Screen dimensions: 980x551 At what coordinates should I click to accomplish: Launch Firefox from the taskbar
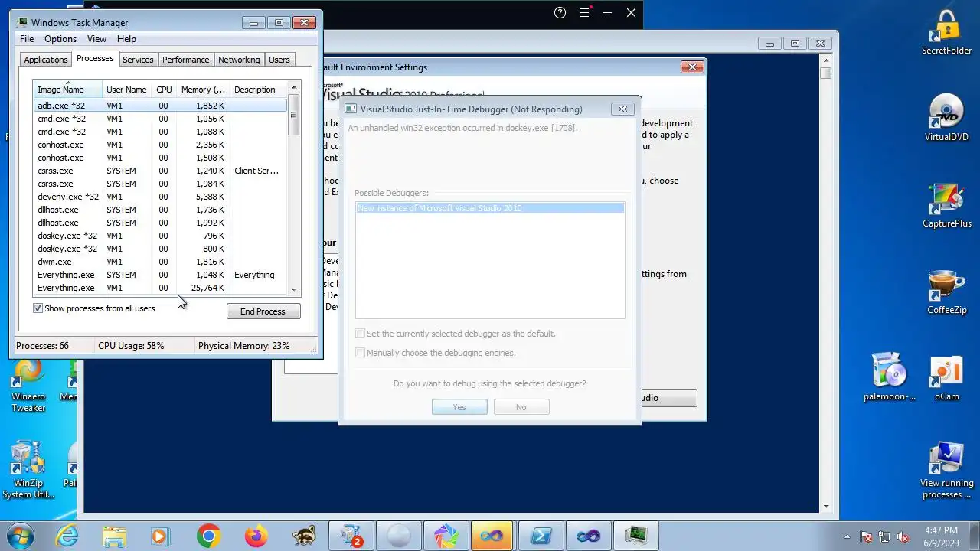(256, 536)
